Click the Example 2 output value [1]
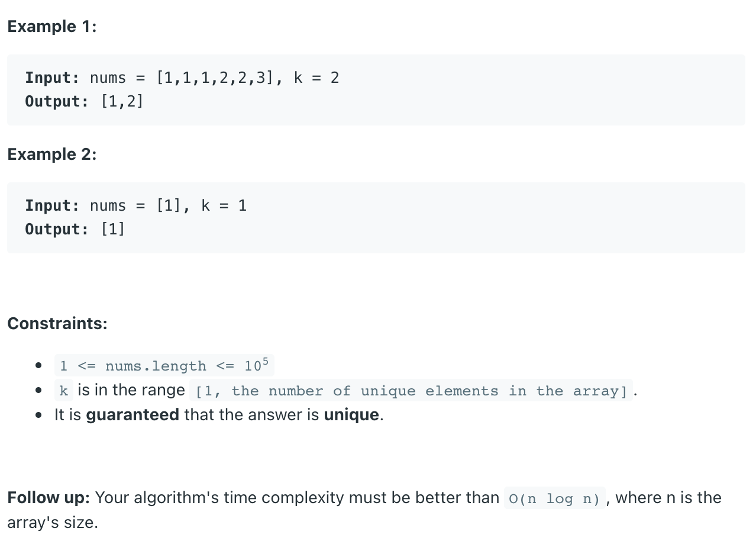 pos(113,229)
